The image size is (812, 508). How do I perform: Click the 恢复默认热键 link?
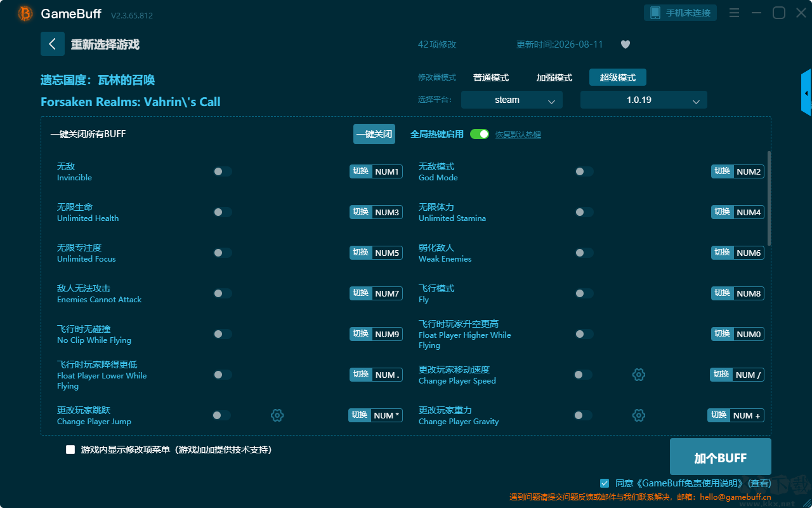point(518,135)
